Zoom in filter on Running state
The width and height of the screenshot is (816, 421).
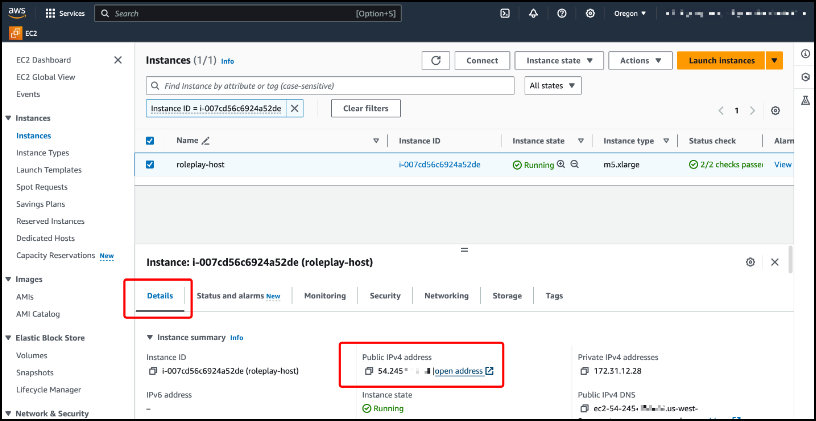coord(561,164)
